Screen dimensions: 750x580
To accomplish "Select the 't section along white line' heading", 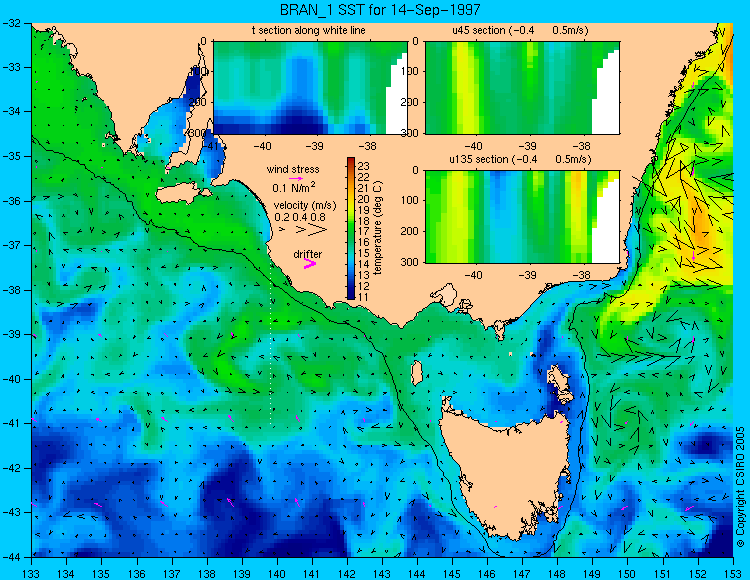I will (309, 30).
